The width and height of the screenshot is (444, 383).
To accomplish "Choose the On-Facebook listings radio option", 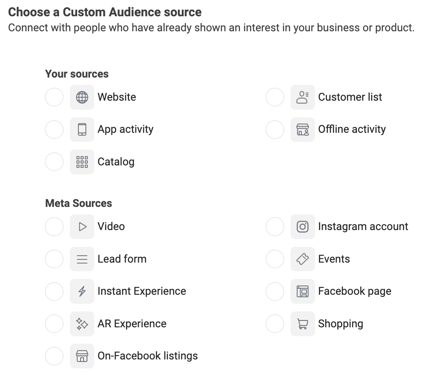I will (54, 356).
